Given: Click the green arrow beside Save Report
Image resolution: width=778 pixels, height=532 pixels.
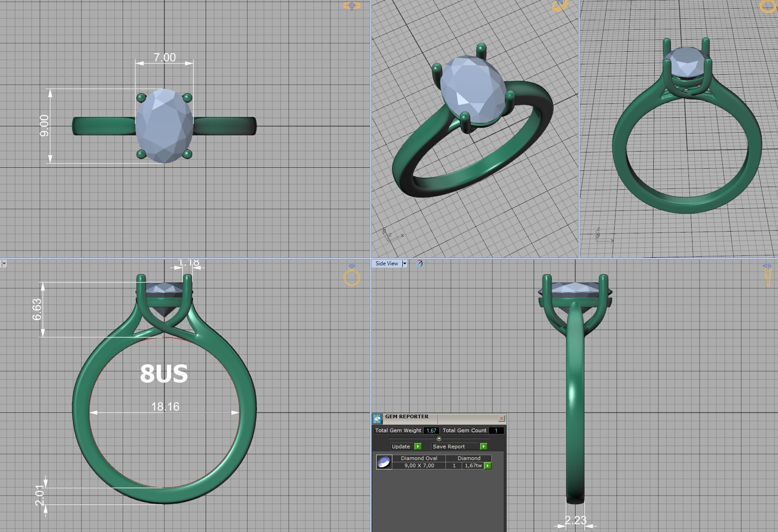Looking at the screenshot, I should coord(484,447).
